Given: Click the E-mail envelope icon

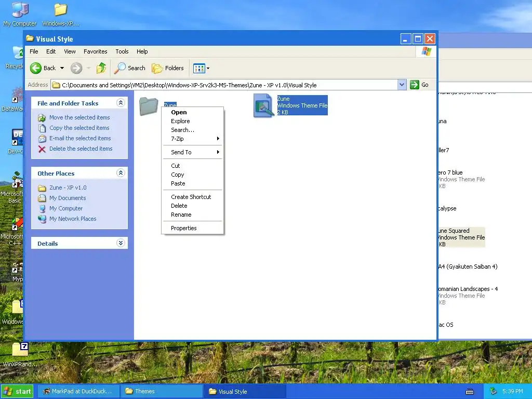Looking at the screenshot, I should [42, 138].
